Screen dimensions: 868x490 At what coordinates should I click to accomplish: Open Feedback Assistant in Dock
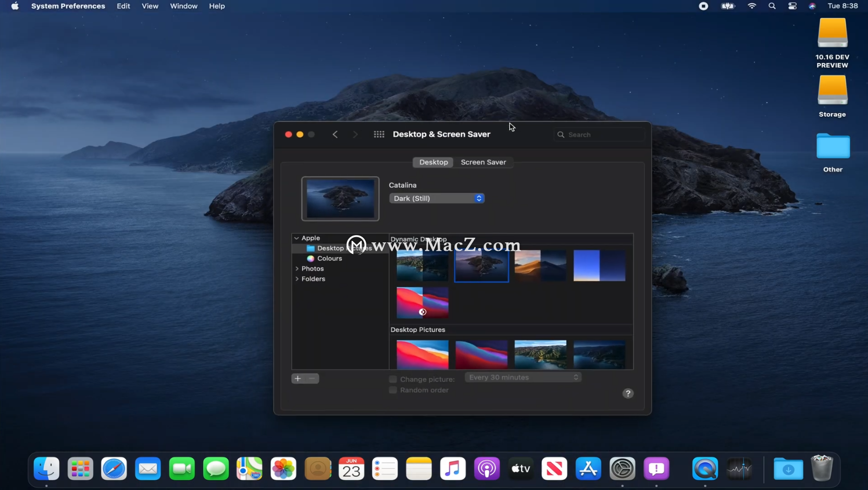[x=656, y=469]
